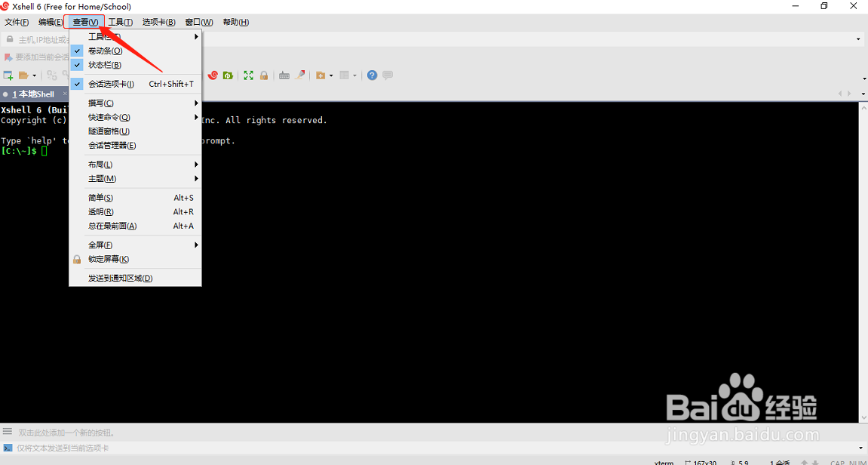Switch to the 1 本地Shell tab
868x465 pixels.
pos(33,94)
